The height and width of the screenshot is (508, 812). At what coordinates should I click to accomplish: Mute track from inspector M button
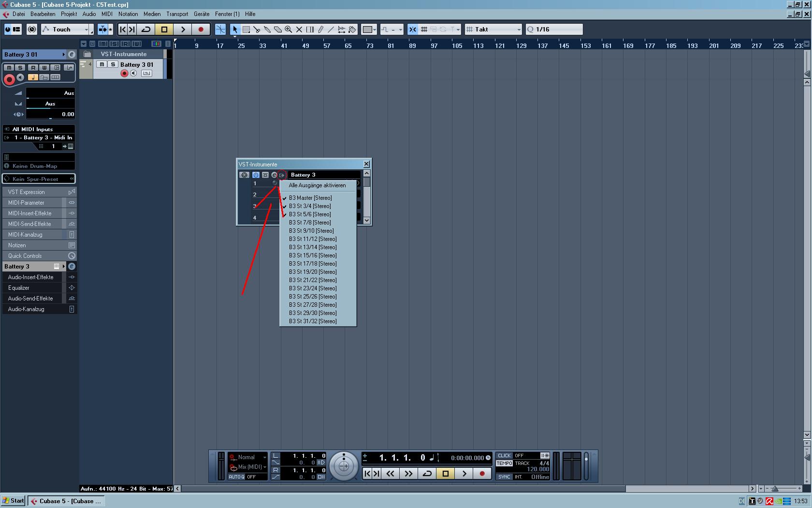pos(9,67)
